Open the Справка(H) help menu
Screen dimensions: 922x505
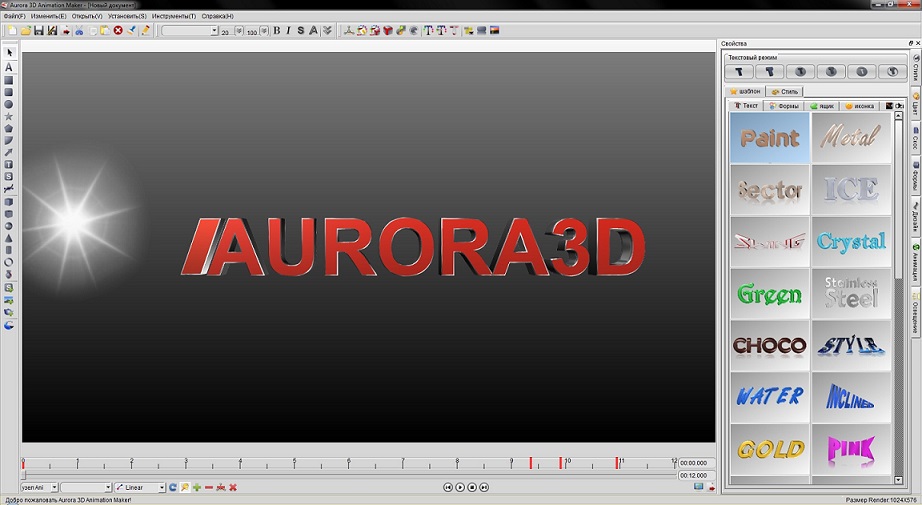(218, 16)
